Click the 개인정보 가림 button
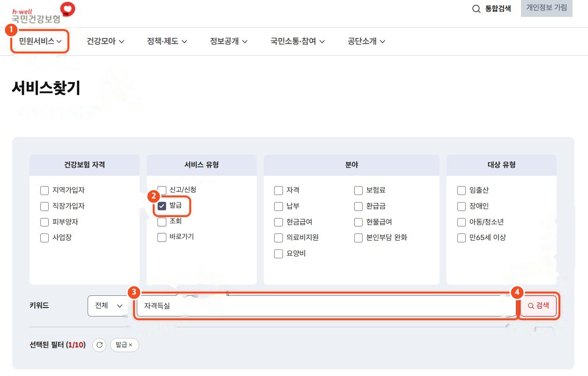The width and height of the screenshot is (588, 376). (x=546, y=8)
